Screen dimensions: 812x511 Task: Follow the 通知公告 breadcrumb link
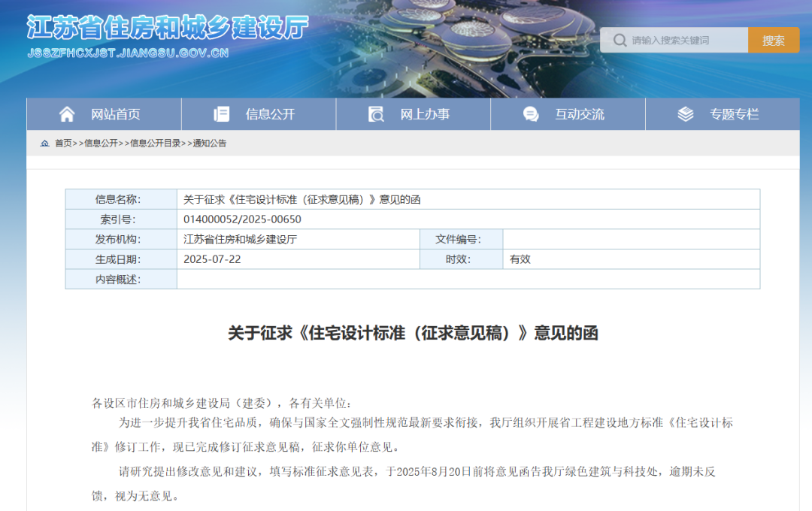[209, 144]
